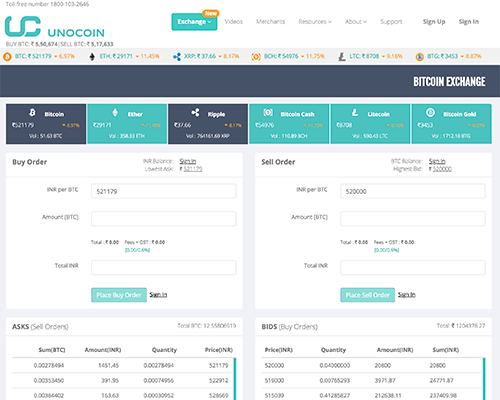Click the Ether diamond icon on card
This screenshot has width=500, height=400.
pos(115,112)
